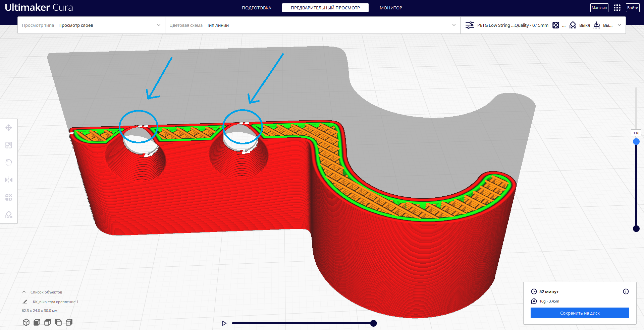644x330 pixels.
Task: Switch to the МОНИТОР tab
Action: point(391,8)
